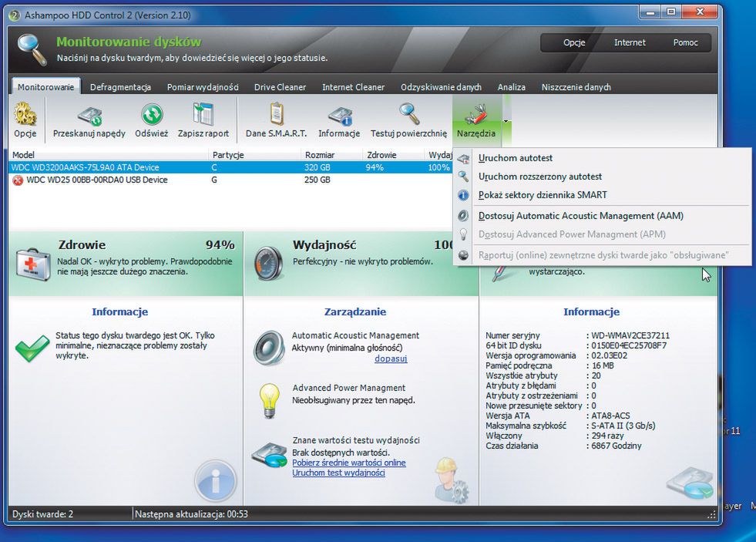The width and height of the screenshot is (756, 542).
Task: Click Następna aktualizacja: 00:53 in status bar
Action: 191,514
